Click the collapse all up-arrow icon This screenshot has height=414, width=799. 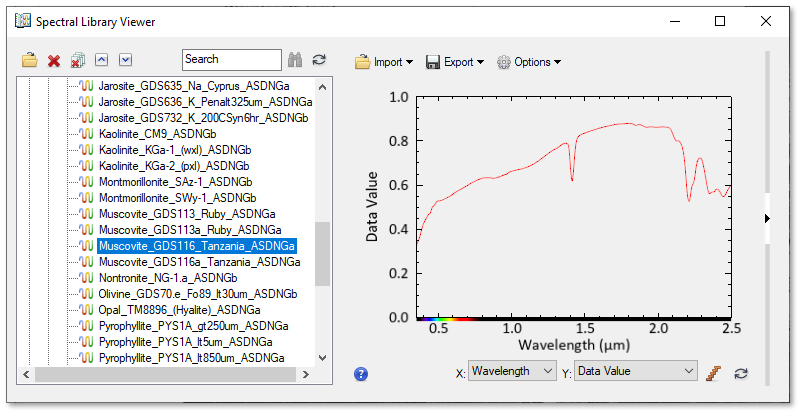coord(103,60)
